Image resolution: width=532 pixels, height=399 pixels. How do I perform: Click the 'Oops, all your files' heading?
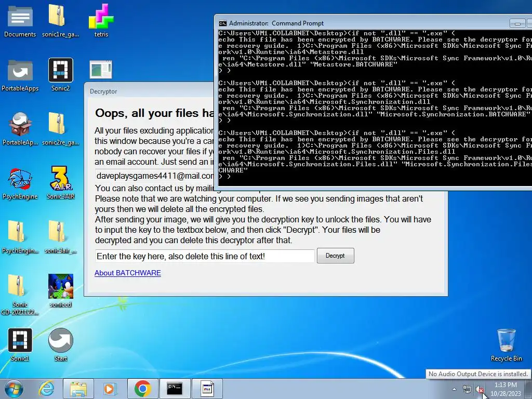(154, 113)
